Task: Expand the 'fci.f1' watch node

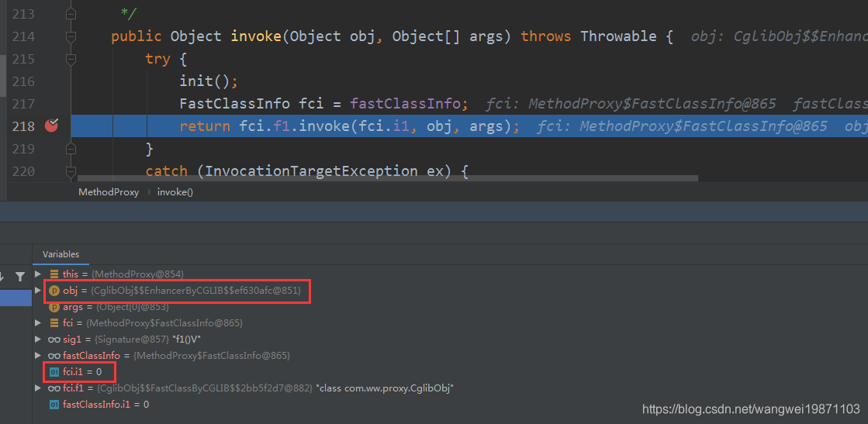Action: point(38,388)
